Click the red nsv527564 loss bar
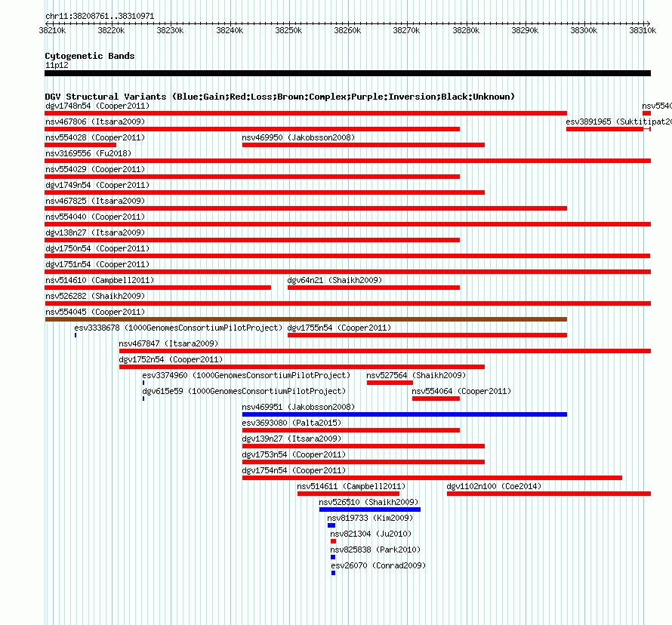Screen dimensions: 672x625 click(390, 383)
